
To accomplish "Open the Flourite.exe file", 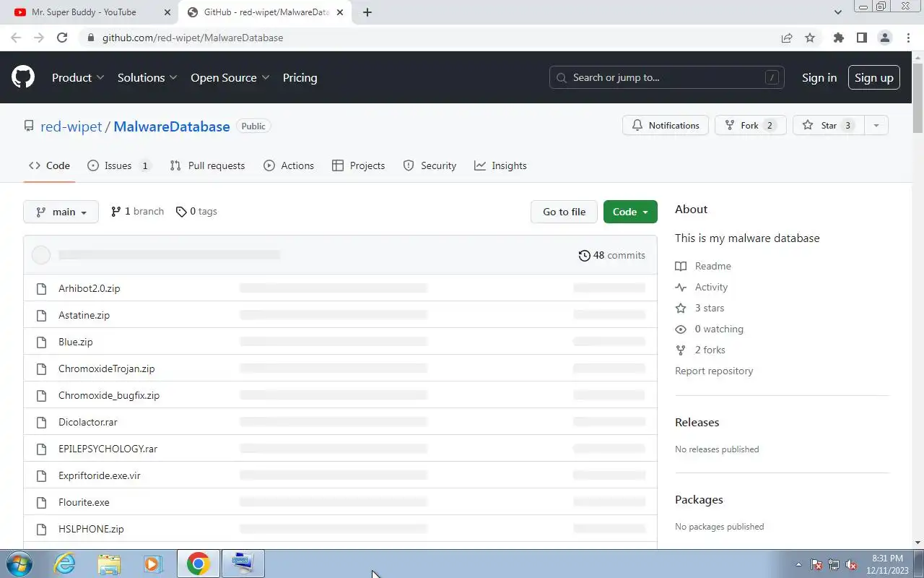I will [x=84, y=502].
